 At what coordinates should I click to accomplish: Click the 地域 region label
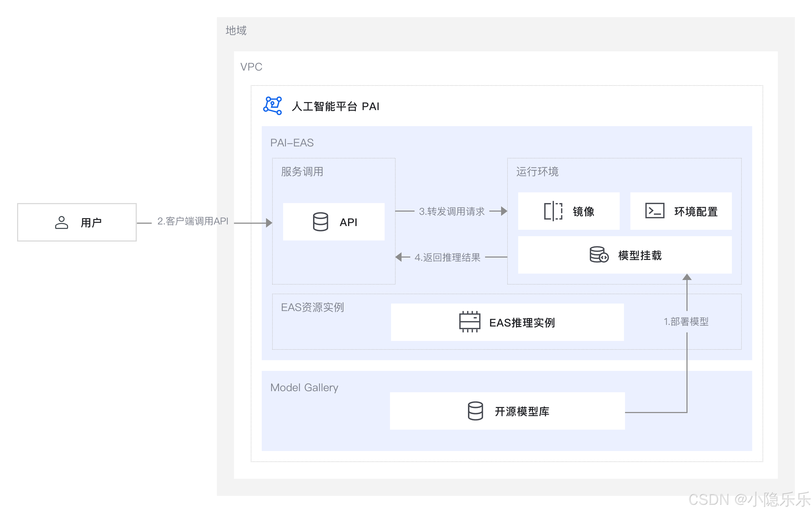point(236,30)
